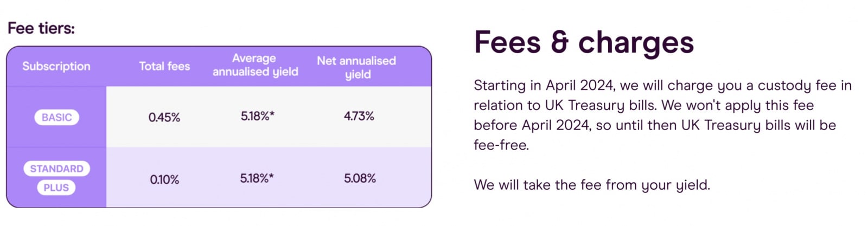Click the BASIC subscription badge
Viewport: 868px width, 226px height.
coord(56,117)
